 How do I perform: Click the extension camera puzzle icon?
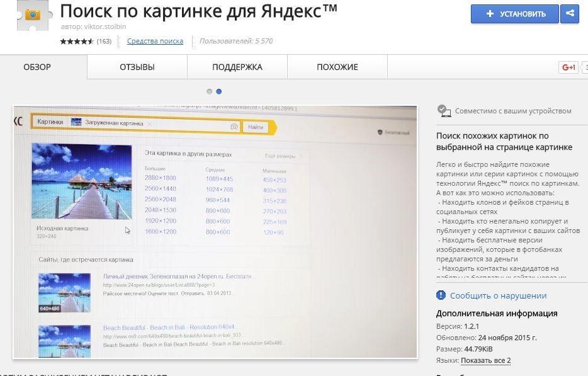(x=33, y=15)
